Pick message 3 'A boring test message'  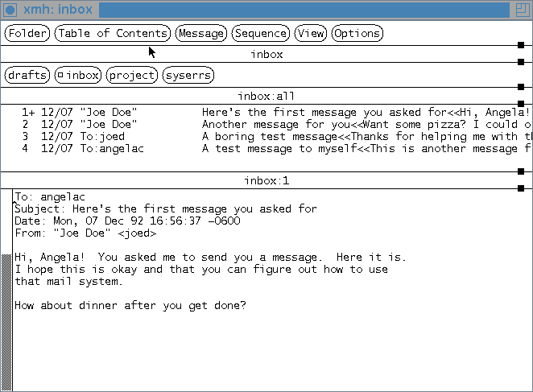point(242,137)
